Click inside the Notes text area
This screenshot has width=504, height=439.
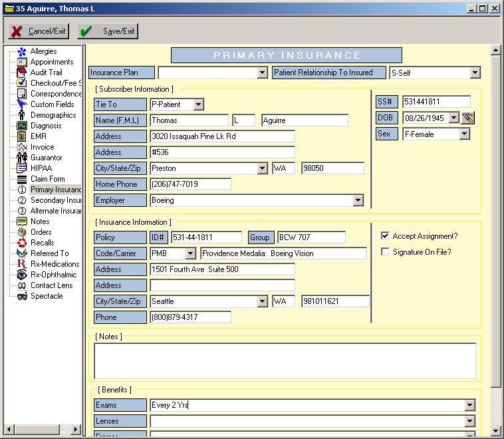point(285,361)
